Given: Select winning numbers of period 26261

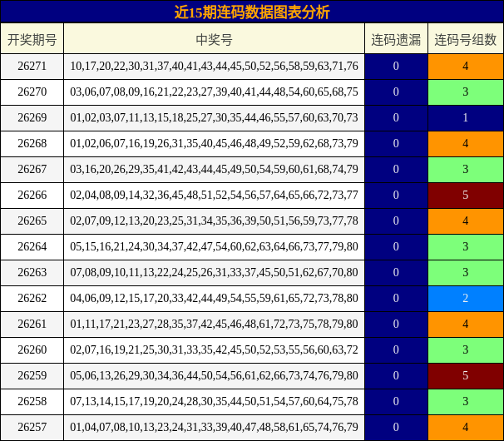Looking at the screenshot, I should [x=214, y=324].
